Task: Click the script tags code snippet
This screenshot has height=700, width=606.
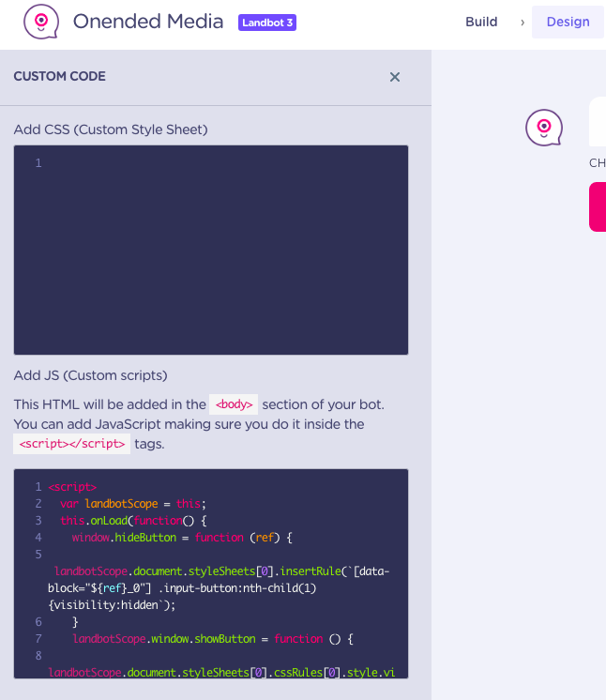Action: coord(72,444)
